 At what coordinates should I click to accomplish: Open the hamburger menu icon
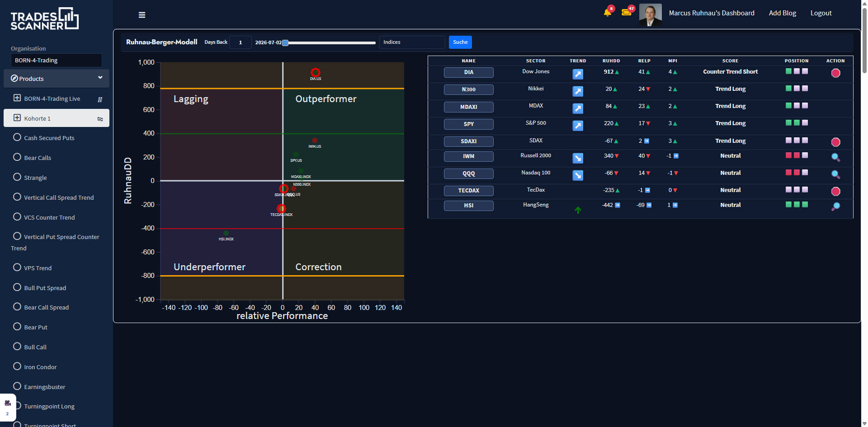142,15
